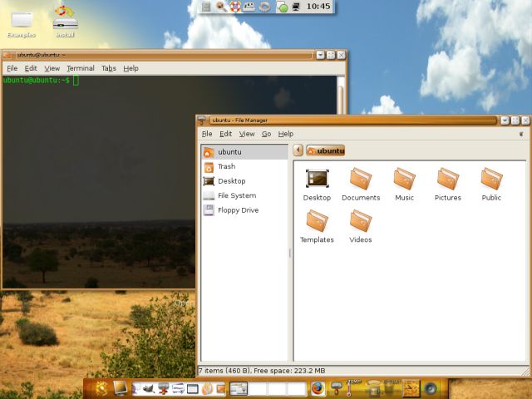The height and width of the screenshot is (399, 532).
Task: Open the file cabinet icon in top panel
Action: [206, 7]
